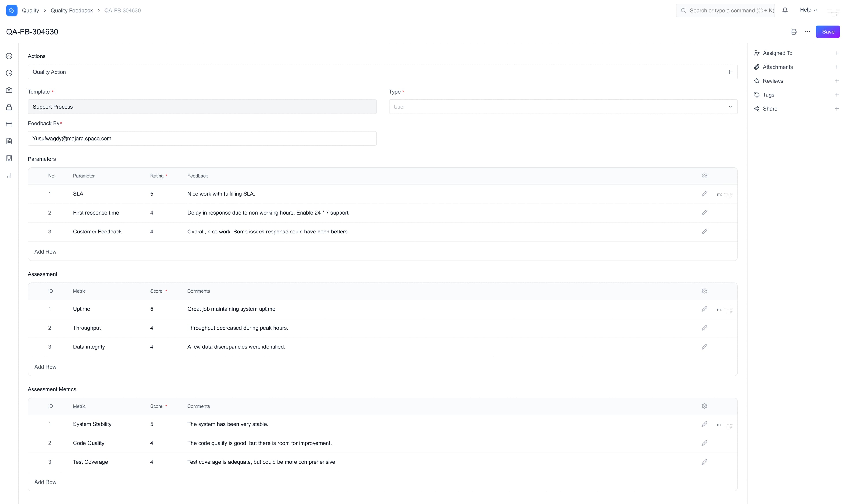Open Assessment table settings gear icon
The width and height of the screenshot is (846, 504).
click(x=704, y=291)
